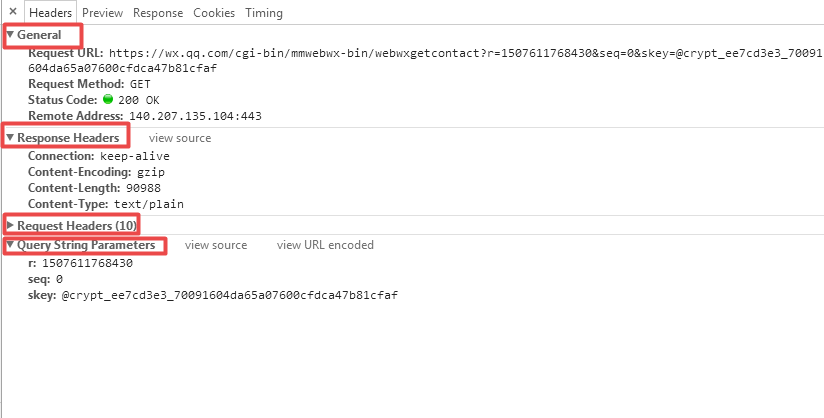The width and height of the screenshot is (824, 418).
Task: Expand the Request Headers (10) section
Action: [x=11, y=225]
